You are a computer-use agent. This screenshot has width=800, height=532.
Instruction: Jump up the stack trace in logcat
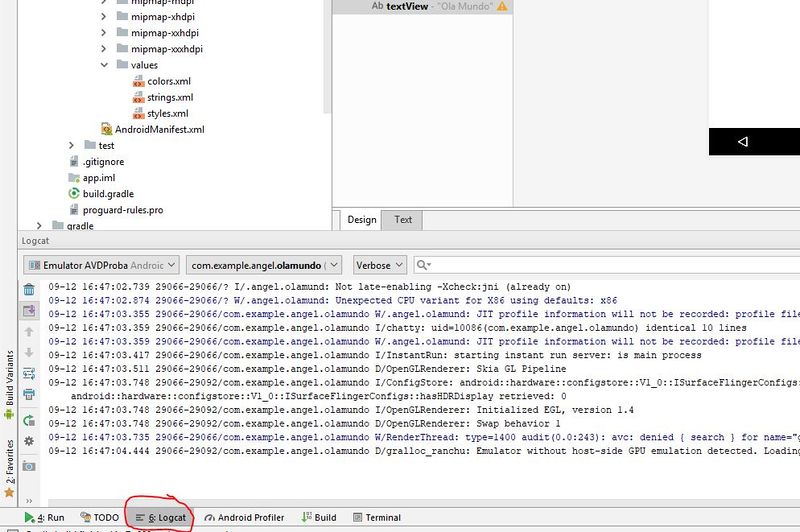pos(29,332)
